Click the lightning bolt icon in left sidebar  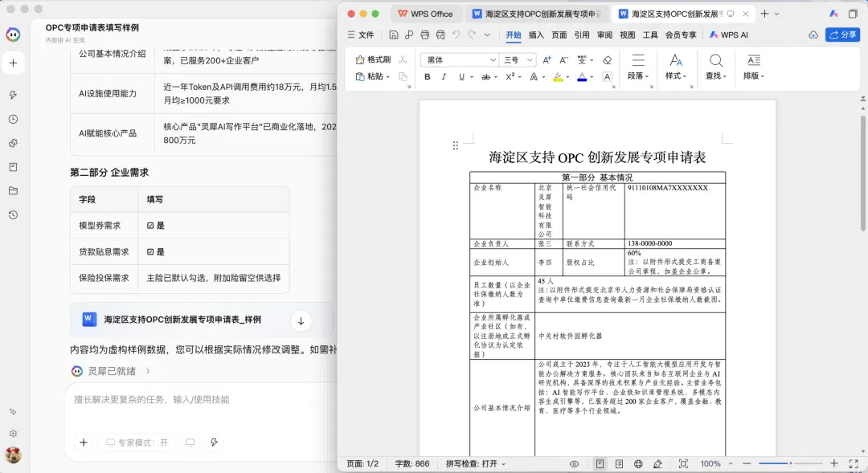coord(14,95)
